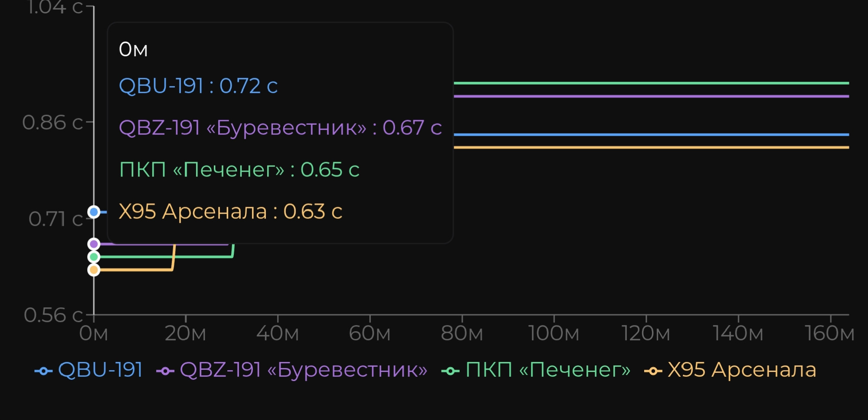
Task: Select the green Печенег data point at 0м
Action: [x=94, y=257]
